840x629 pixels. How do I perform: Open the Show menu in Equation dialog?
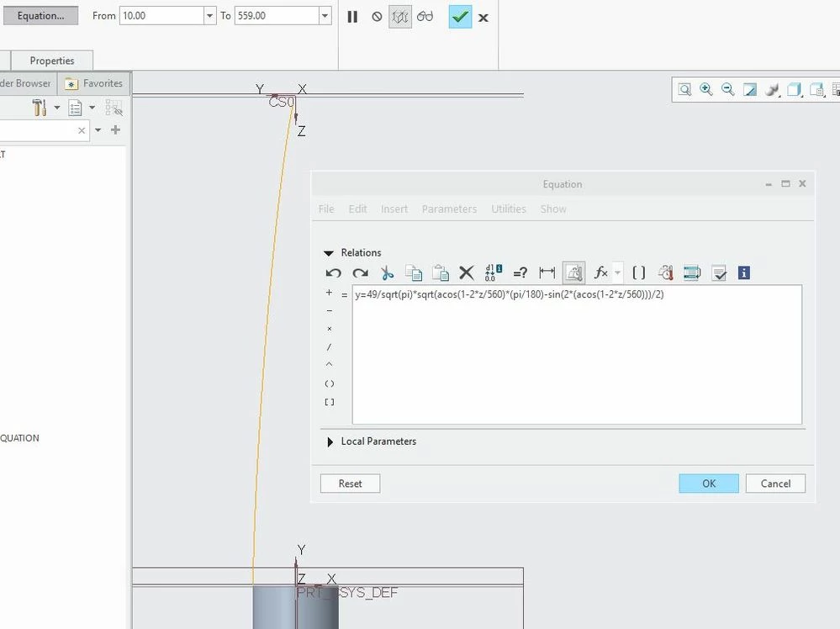click(553, 209)
